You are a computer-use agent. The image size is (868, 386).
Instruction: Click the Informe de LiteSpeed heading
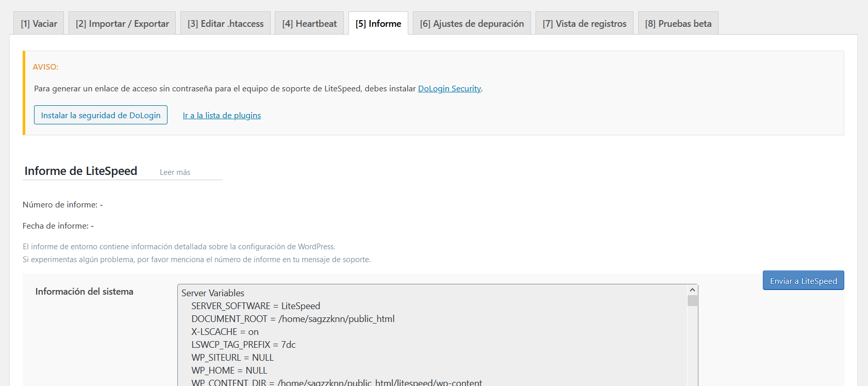81,171
